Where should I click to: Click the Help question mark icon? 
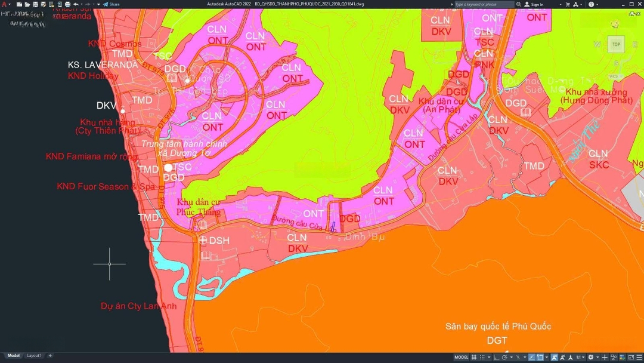[592, 4]
